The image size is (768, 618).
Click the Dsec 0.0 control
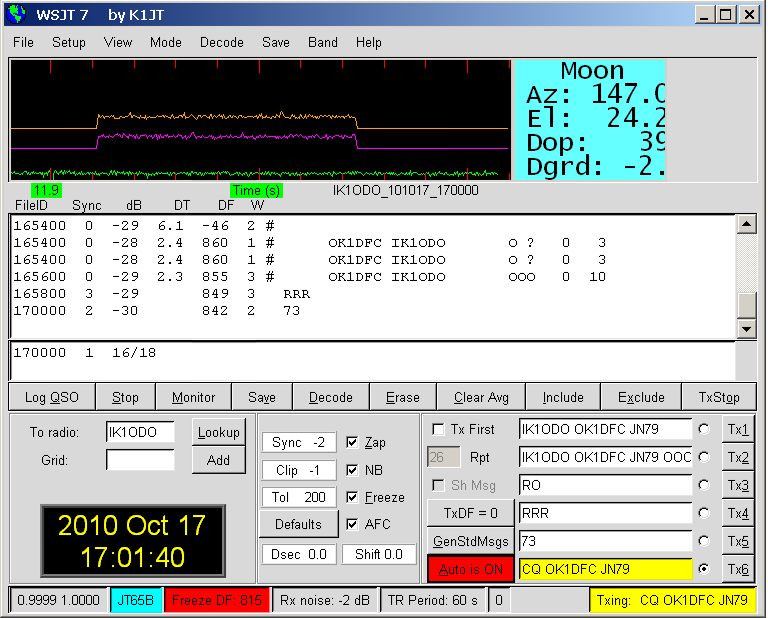pyautogui.click(x=299, y=554)
